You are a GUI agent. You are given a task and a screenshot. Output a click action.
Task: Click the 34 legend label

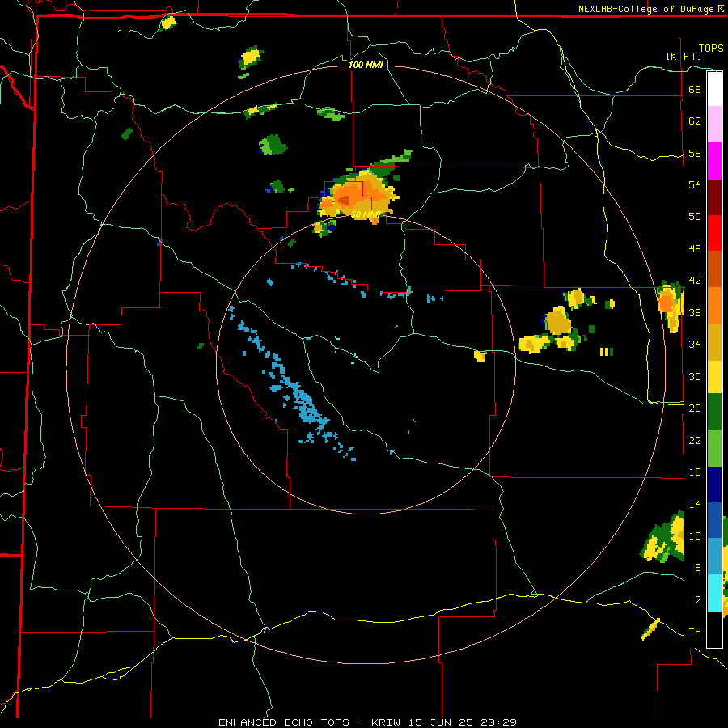click(695, 345)
